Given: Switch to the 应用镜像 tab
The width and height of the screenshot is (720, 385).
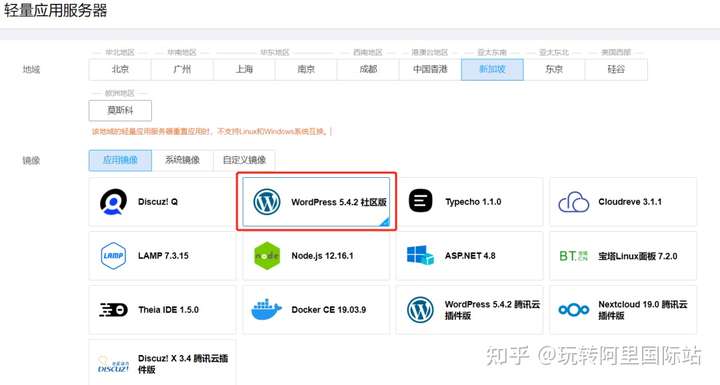Looking at the screenshot, I should 120,160.
